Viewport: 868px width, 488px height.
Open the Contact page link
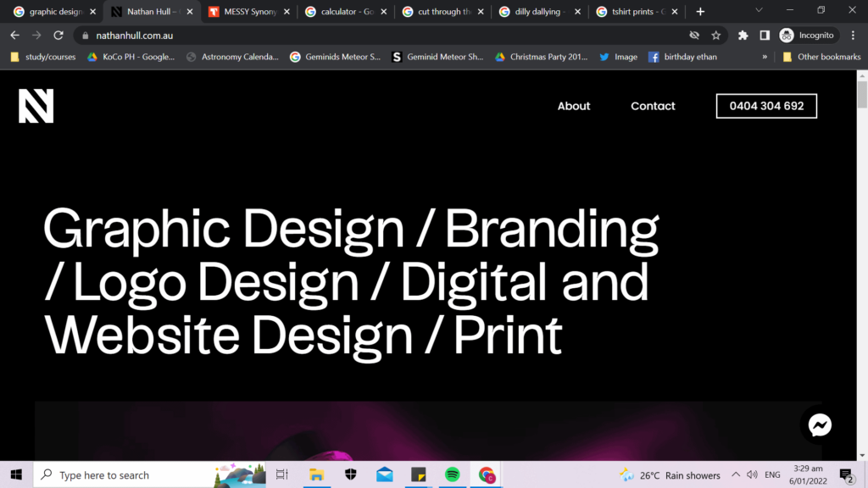coord(653,106)
